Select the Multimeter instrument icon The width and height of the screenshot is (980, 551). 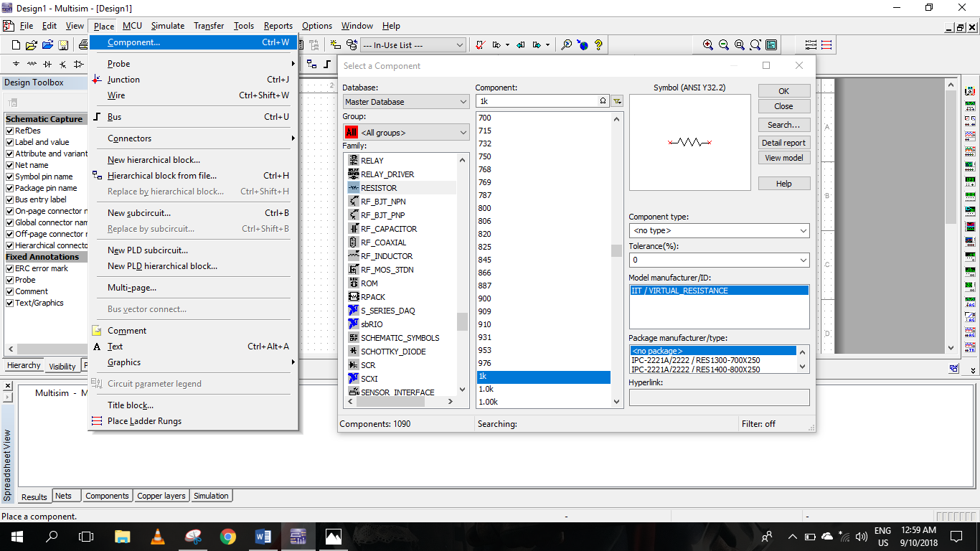(970, 92)
